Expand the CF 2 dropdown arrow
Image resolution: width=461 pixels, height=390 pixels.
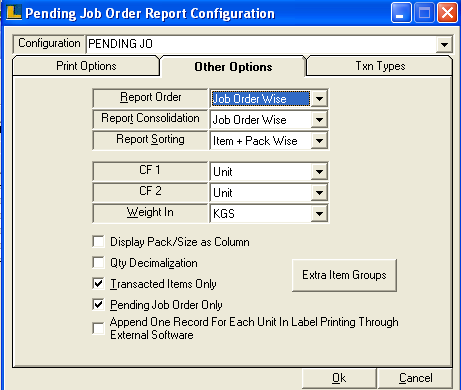click(319, 193)
